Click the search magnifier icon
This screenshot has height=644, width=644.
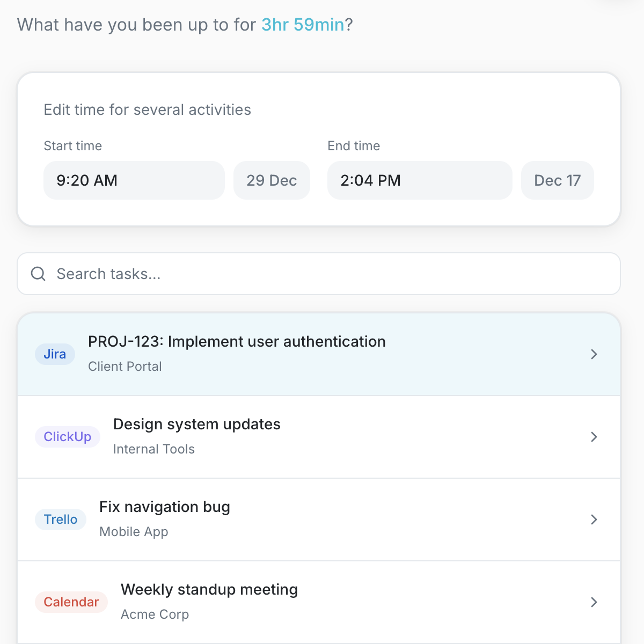(x=38, y=274)
